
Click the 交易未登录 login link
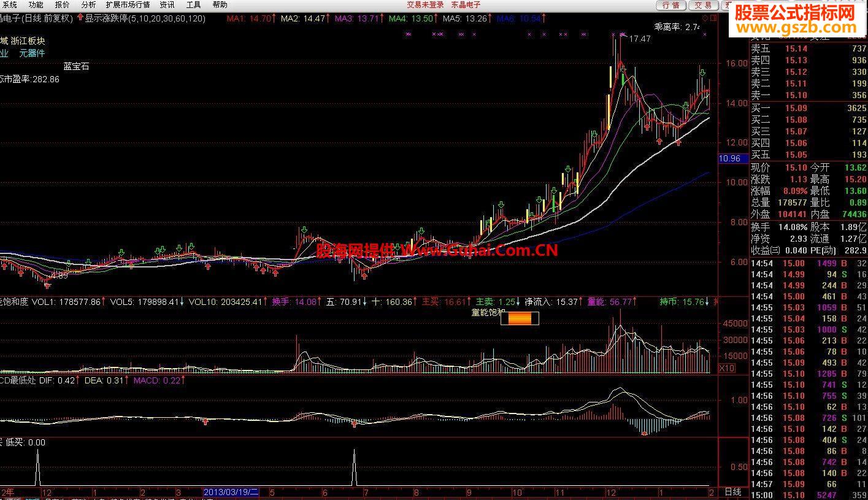click(425, 5)
